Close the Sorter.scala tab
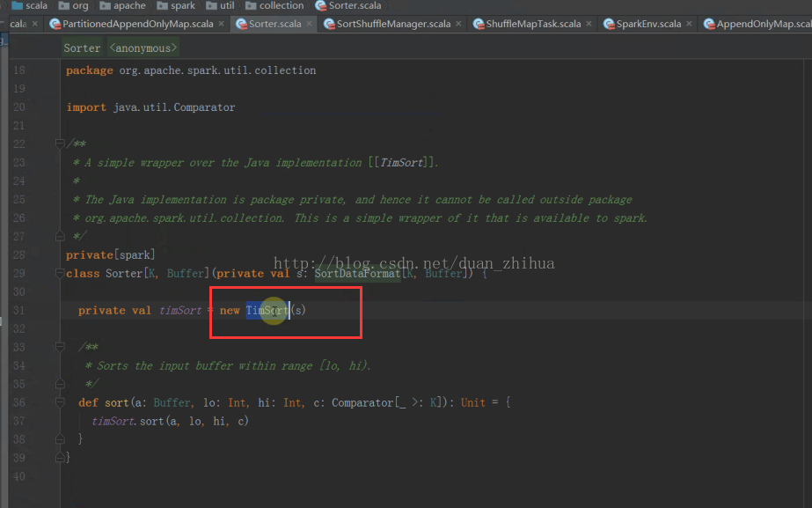This screenshot has height=508, width=812. 309,24
